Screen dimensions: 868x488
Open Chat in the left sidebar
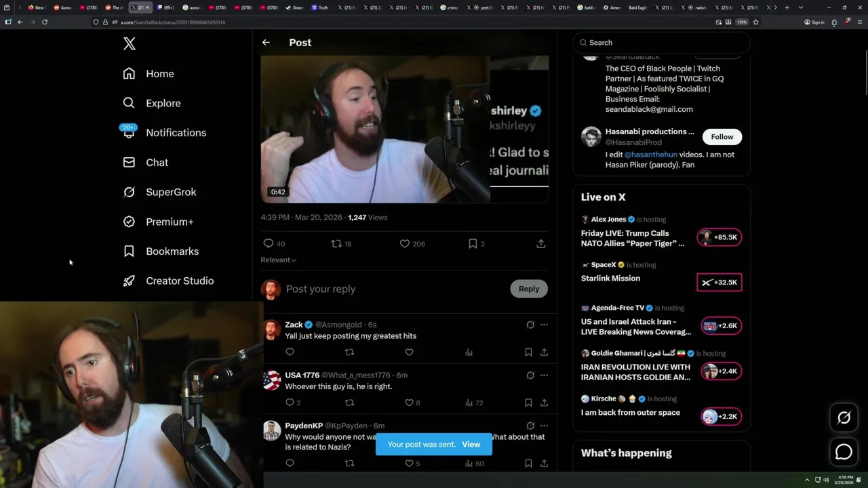click(145, 163)
